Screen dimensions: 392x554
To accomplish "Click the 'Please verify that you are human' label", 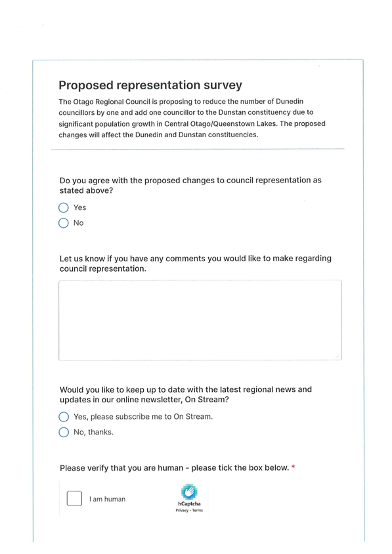I will tap(174, 468).
